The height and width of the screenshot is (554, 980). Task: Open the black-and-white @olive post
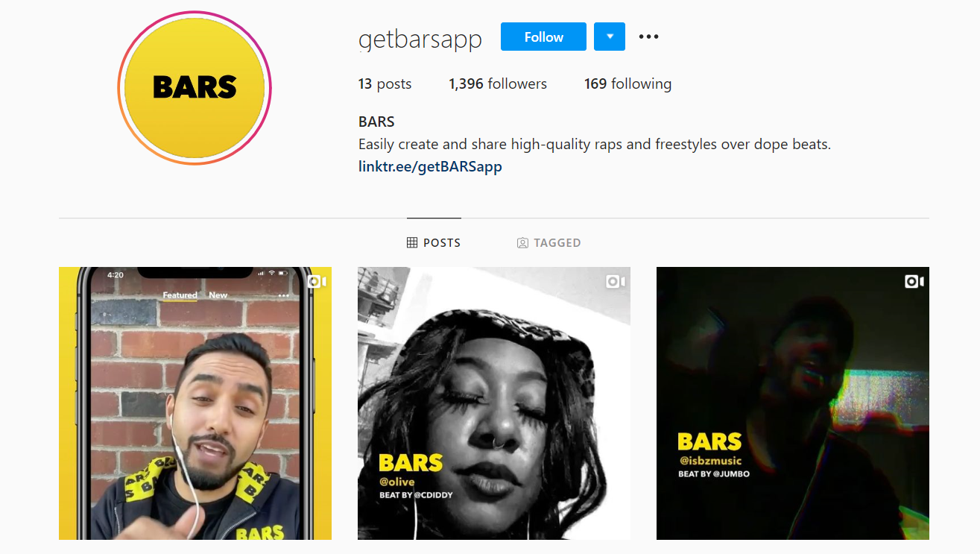click(x=494, y=403)
